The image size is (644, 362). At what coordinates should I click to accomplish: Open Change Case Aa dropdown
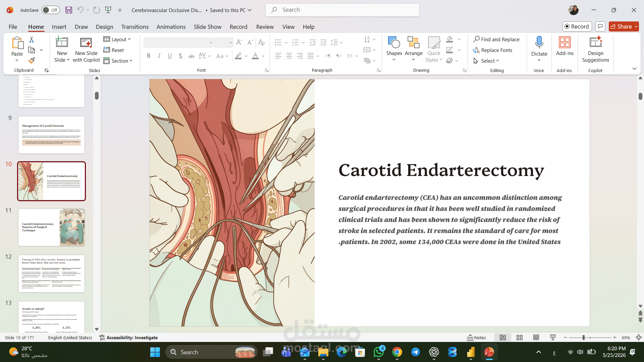tap(222, 56)
